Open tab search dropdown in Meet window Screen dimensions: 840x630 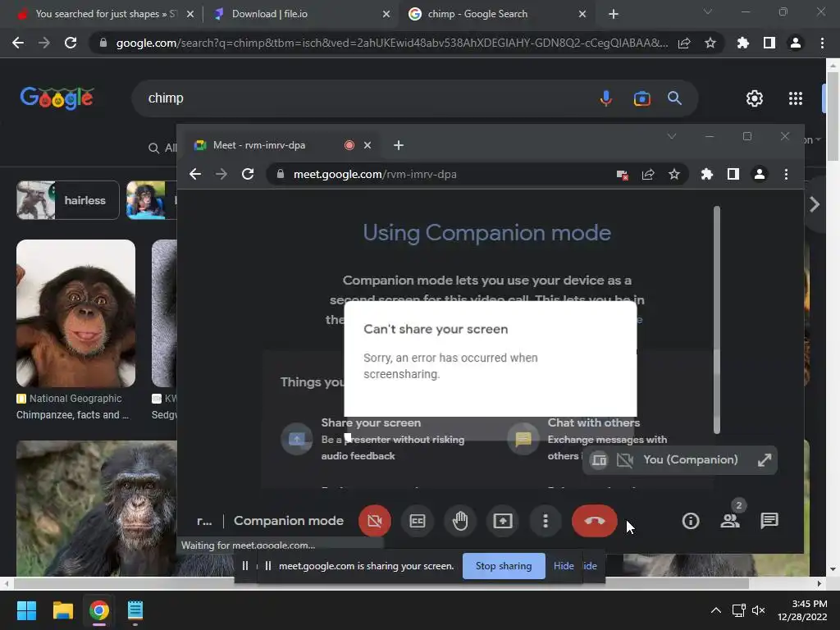(x=672, y=137)
